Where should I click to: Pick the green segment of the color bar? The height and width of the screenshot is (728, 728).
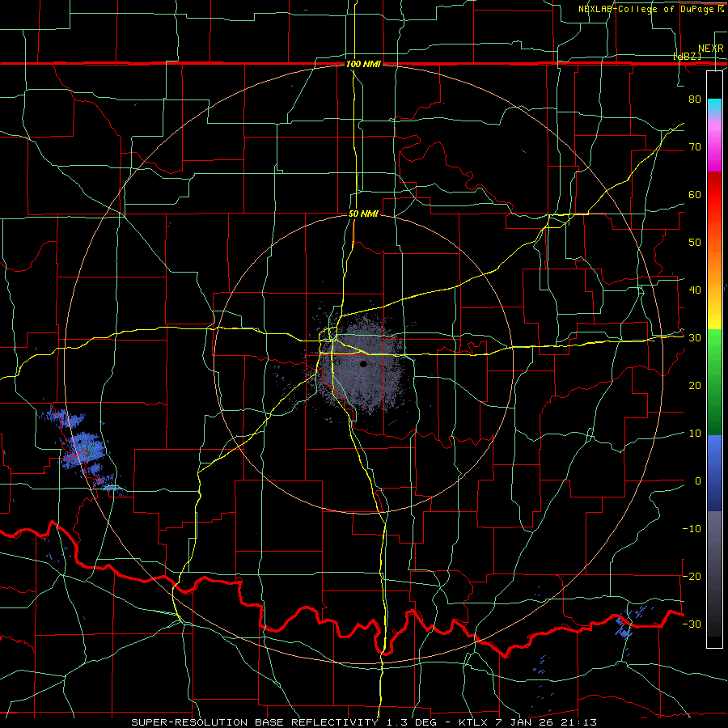click(x=714, y=382)
